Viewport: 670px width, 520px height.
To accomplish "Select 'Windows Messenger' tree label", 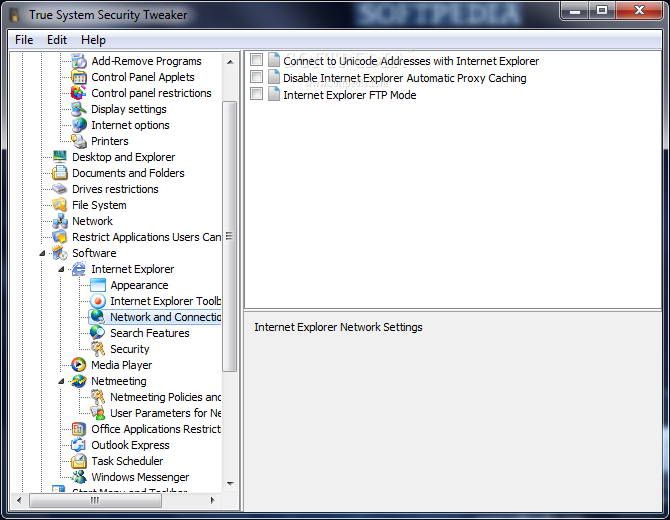I will (x=140, y=477).
